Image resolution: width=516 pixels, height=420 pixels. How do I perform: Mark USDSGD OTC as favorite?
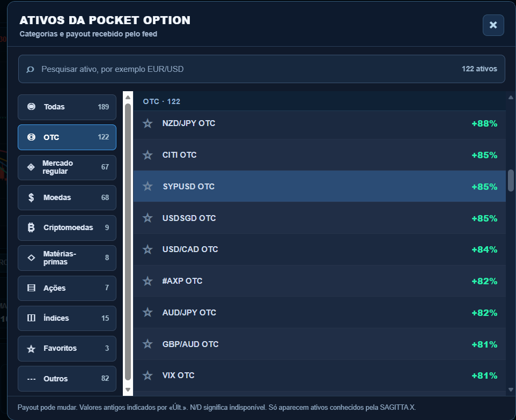click(x=148, y=218)
